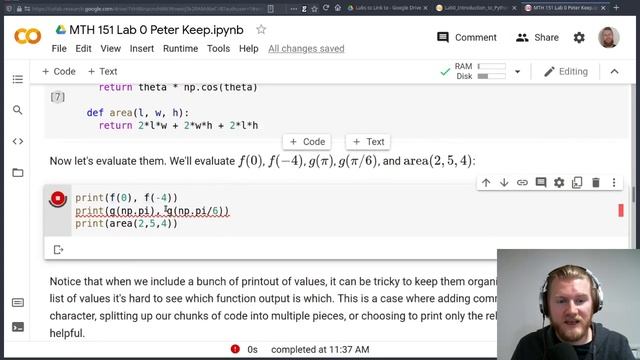
Task: Open the Editing mode dropdown
Action: coord(566,71)
